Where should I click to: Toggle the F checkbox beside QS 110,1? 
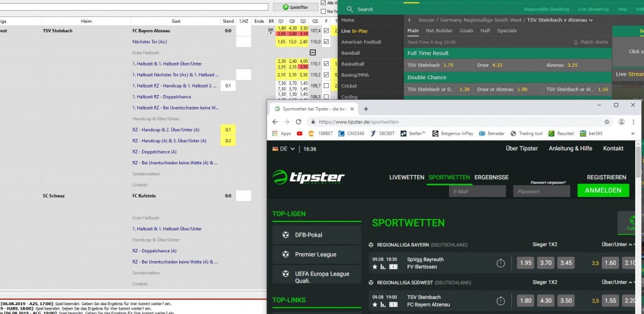[x=326, y=64]
